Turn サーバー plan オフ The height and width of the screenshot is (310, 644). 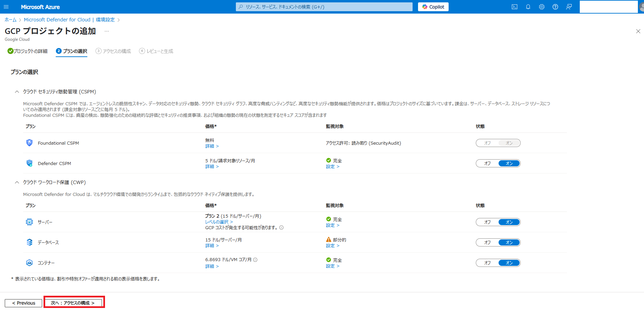pyautogui.click(x=487, y=222)
